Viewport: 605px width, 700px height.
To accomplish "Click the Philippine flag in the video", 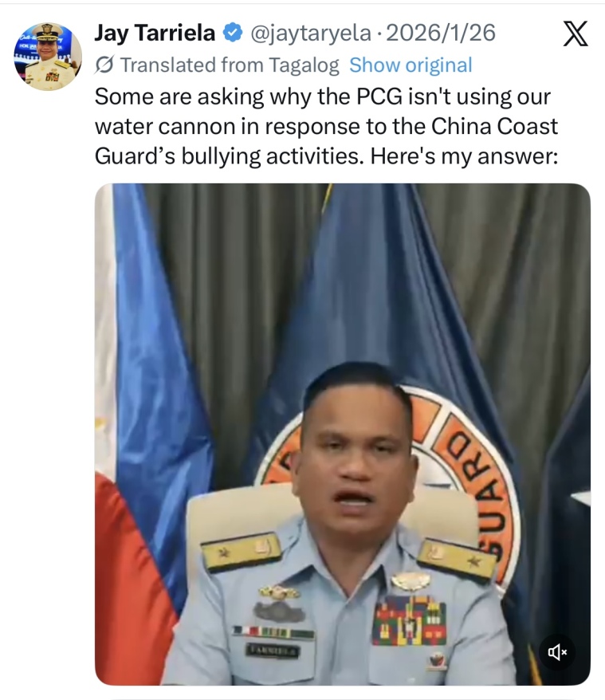I will point(150,433).
